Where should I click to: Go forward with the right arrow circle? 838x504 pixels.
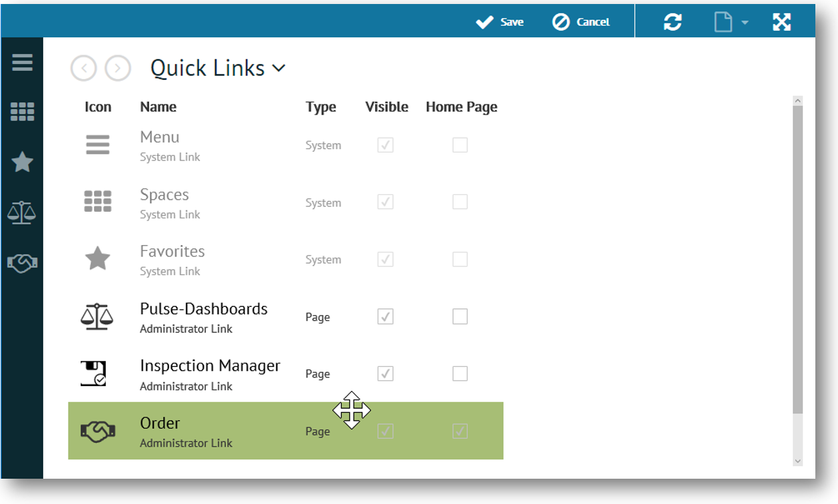point(118,68)
